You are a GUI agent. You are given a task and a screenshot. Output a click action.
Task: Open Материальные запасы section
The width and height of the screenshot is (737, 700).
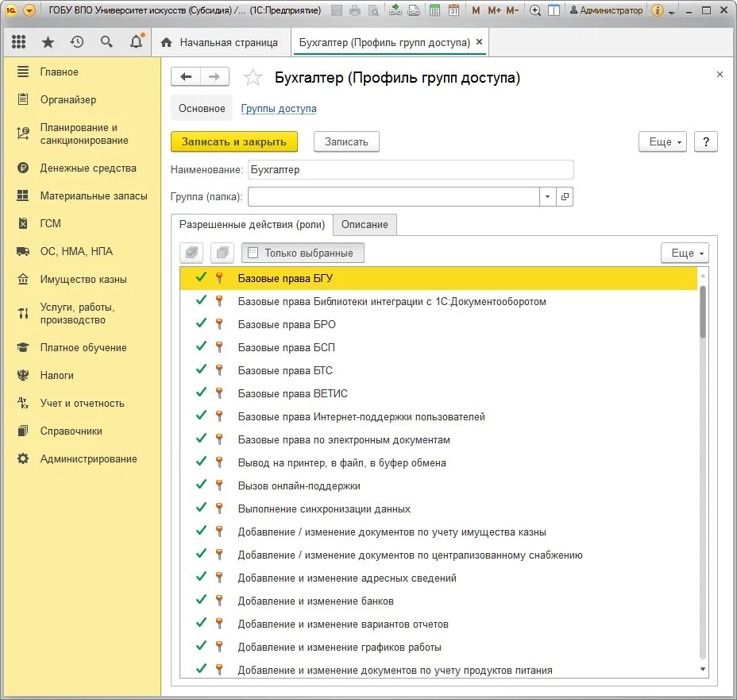pos(94,195)
